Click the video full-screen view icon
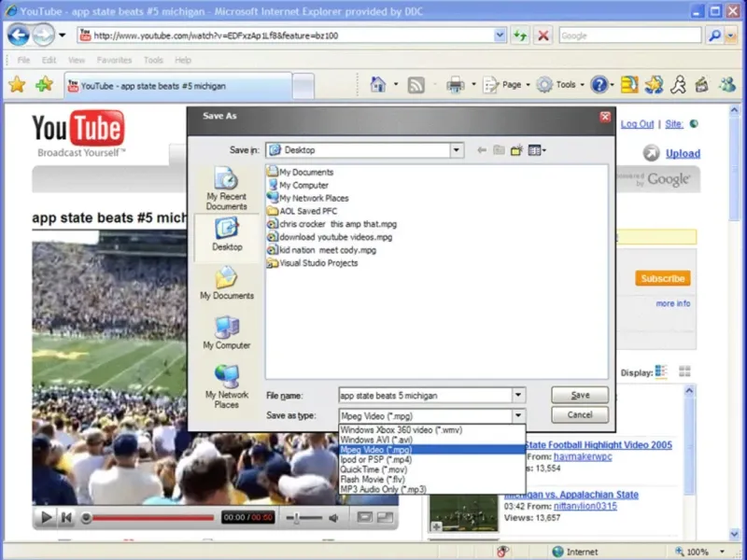This screenshot has width=747, height=560. click(x=385, y=517)
